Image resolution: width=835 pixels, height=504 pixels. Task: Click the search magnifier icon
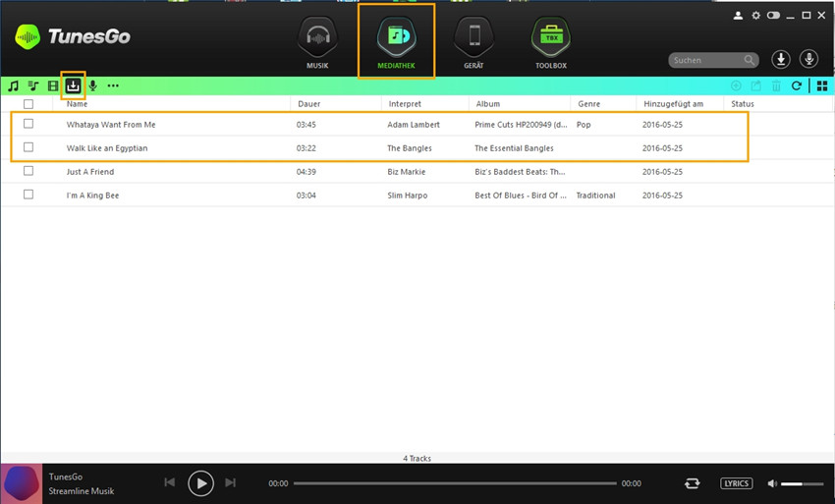[749, 60]
